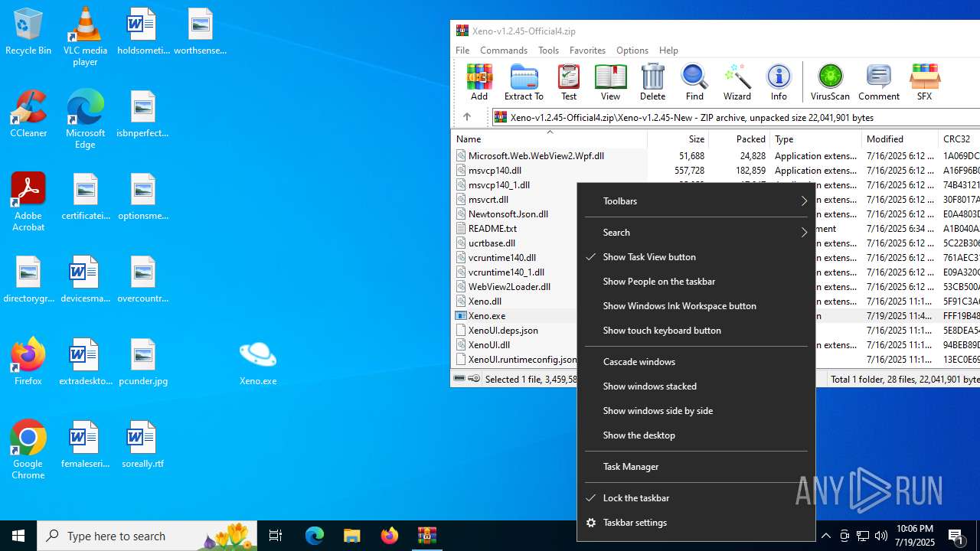The image size is (980, 551).
Task: Open File Explorer from taskbar
Action: click(x=351, y=536)
